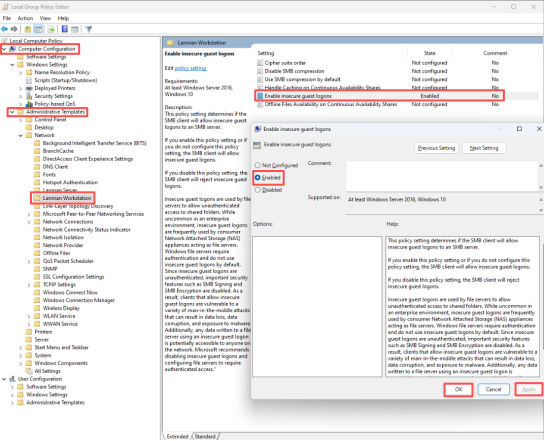The height and width of the screenshot is (441, 545).
Task: Click the Forward arrow toolbar icon
Action: pos(14,29)
